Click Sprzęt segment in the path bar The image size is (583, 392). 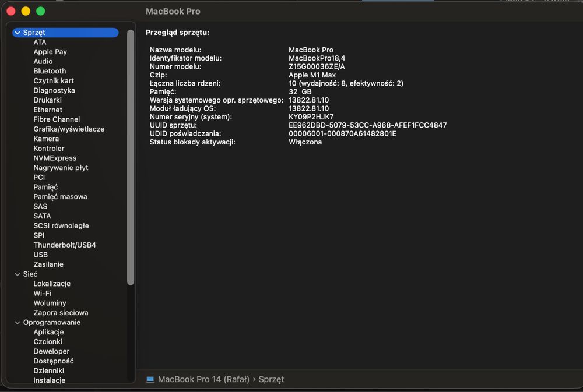271,379
